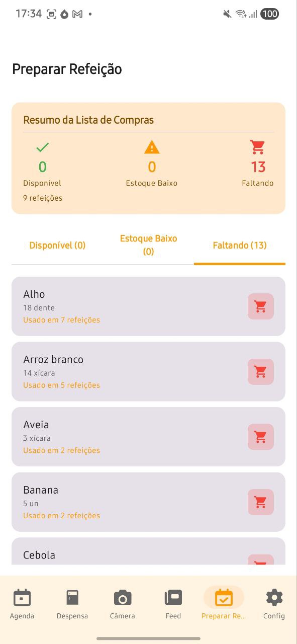Switch to the Disponível (0) tab

click(57, 245)
